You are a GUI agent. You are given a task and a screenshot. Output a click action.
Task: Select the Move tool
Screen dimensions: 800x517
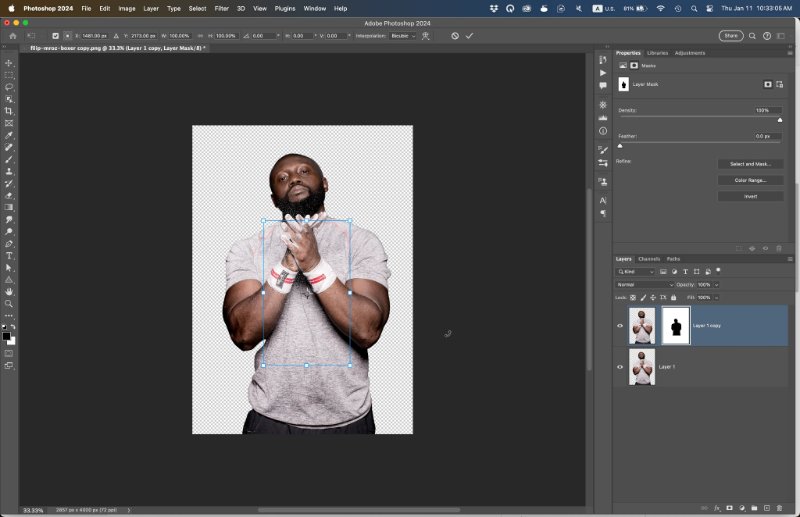(x=9, y=63)
